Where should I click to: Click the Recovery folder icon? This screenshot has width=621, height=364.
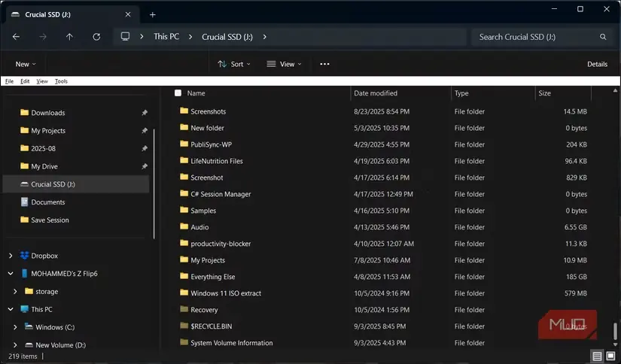(184, 309)
